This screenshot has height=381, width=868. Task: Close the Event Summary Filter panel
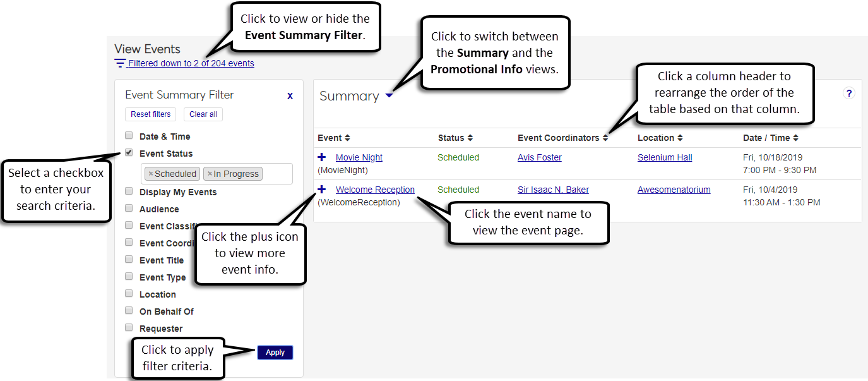pyautogui.click(x=290, y=96)
